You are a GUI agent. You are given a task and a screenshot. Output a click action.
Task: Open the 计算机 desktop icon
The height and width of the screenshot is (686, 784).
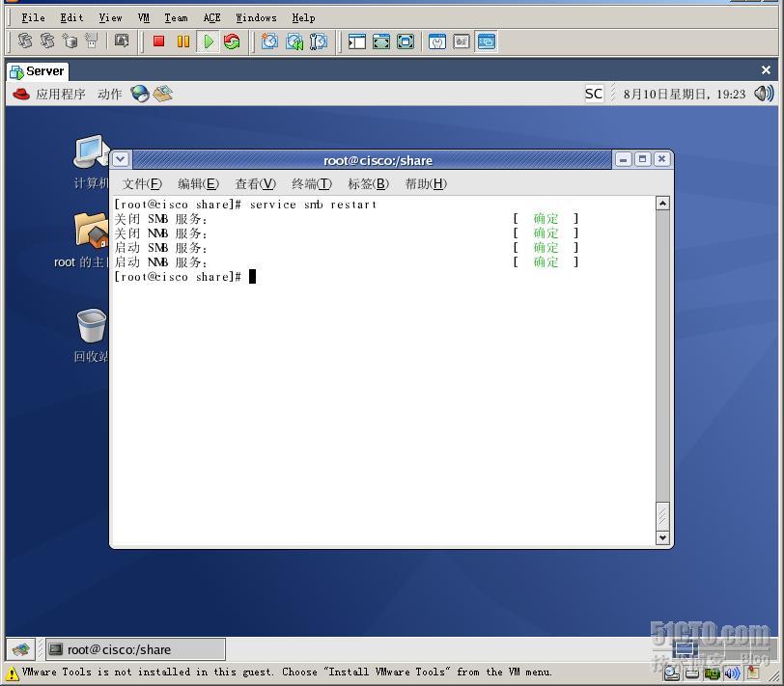(x=91, y=162)
